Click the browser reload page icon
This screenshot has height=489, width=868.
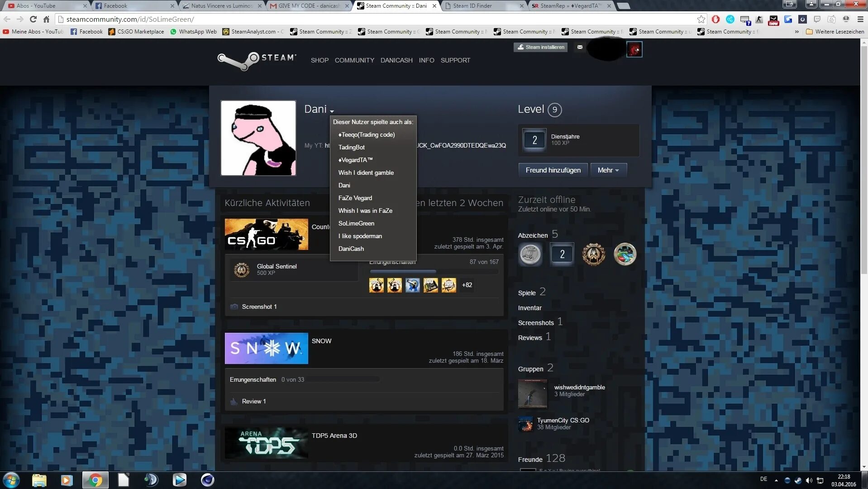[33, 19]
